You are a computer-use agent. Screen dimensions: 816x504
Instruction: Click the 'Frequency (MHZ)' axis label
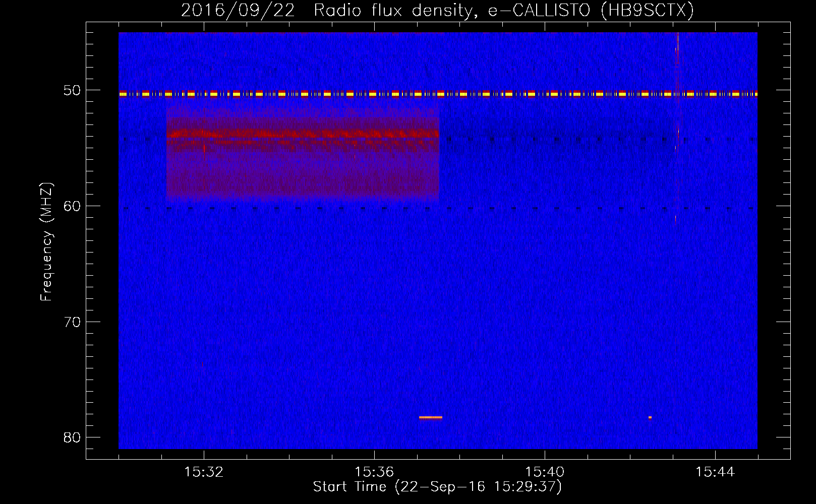46,242
